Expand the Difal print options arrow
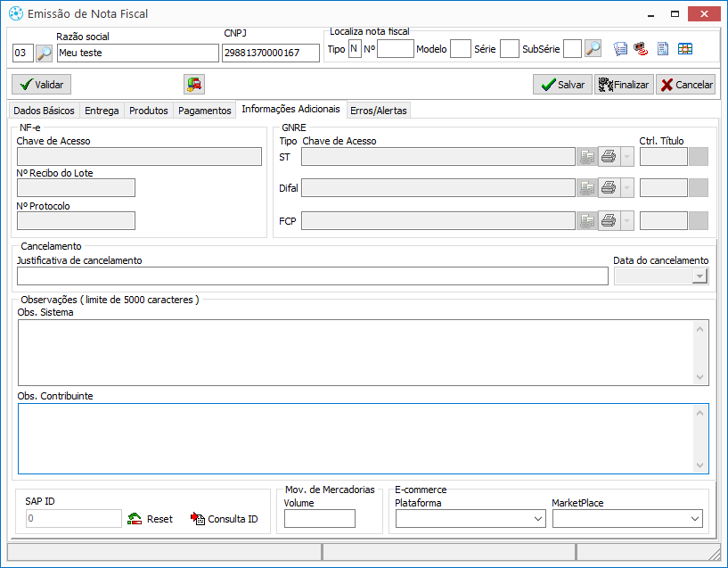This screenshot has width=728, height=568. pyautogui.click(x=626, y=188)
